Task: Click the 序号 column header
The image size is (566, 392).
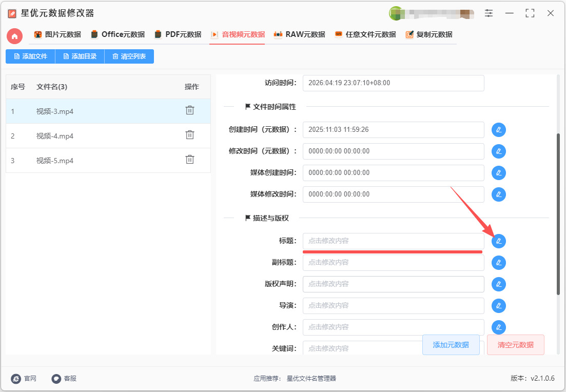Action: click(x=17, y=87)
